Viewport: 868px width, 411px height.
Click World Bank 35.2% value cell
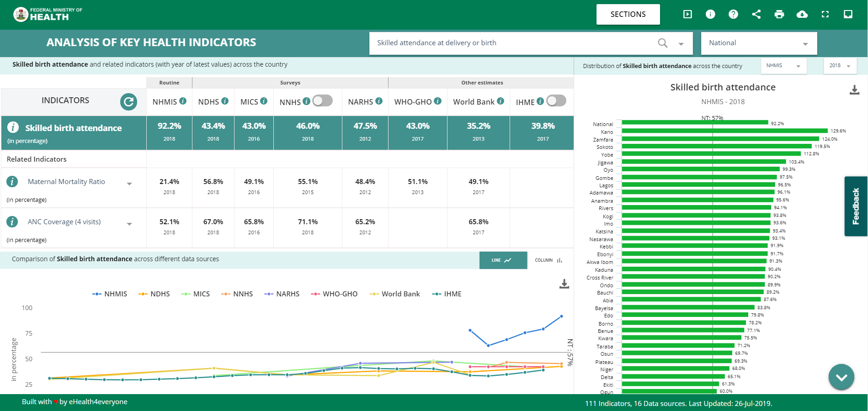click(479, 132)
